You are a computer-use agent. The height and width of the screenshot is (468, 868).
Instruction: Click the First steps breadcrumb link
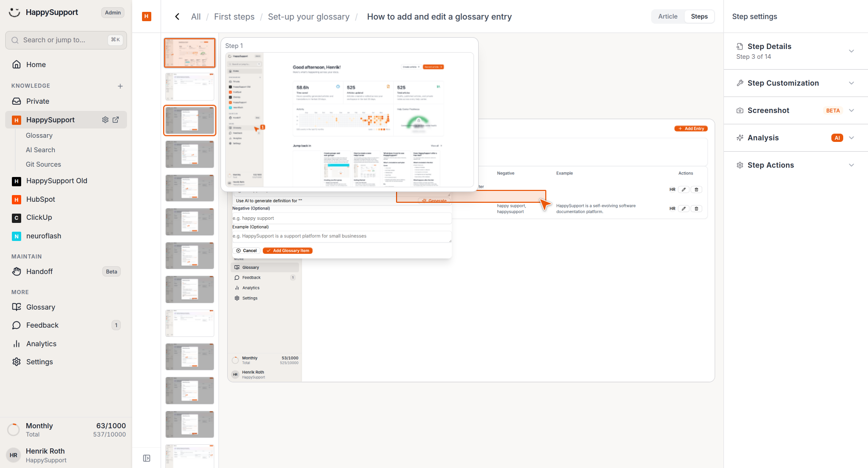(x=234, y=17)
